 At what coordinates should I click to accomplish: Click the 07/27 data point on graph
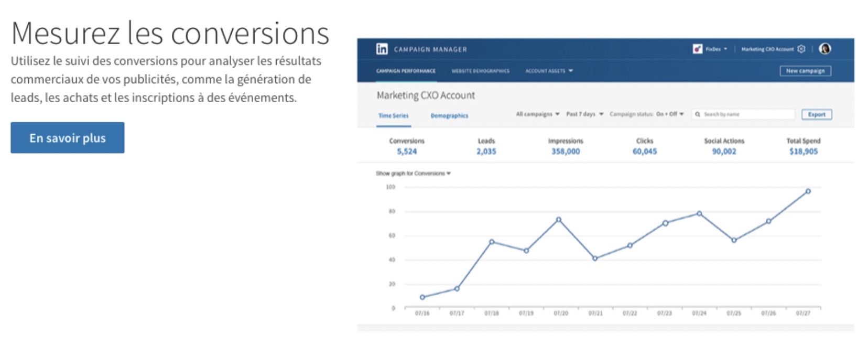point(808,191)
